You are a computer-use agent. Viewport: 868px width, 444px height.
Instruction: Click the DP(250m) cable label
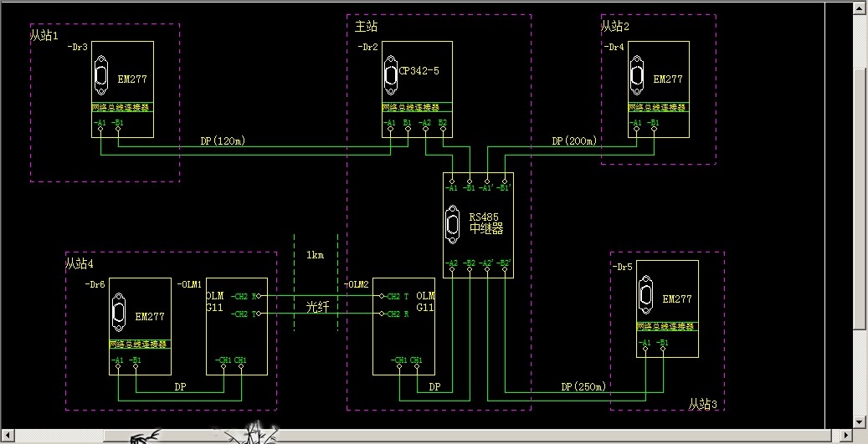tap(583, 387)
